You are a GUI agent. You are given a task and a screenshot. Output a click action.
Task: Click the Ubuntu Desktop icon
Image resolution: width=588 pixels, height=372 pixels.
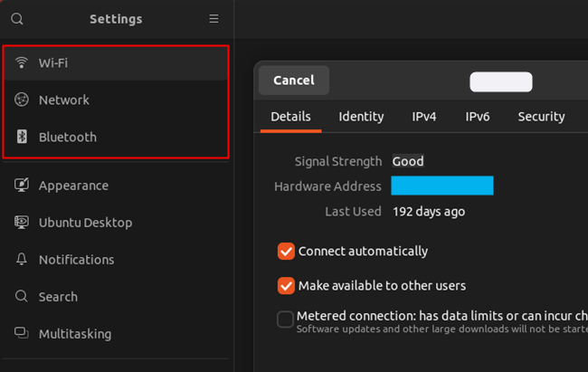pyautogui.click(x=22, y=223)
